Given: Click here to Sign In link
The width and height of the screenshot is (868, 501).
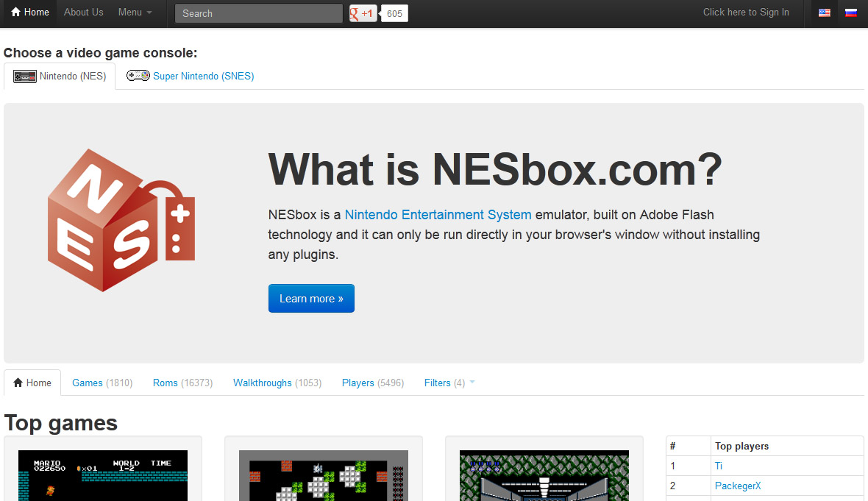Looking at the screenshot, I should 746,13.
